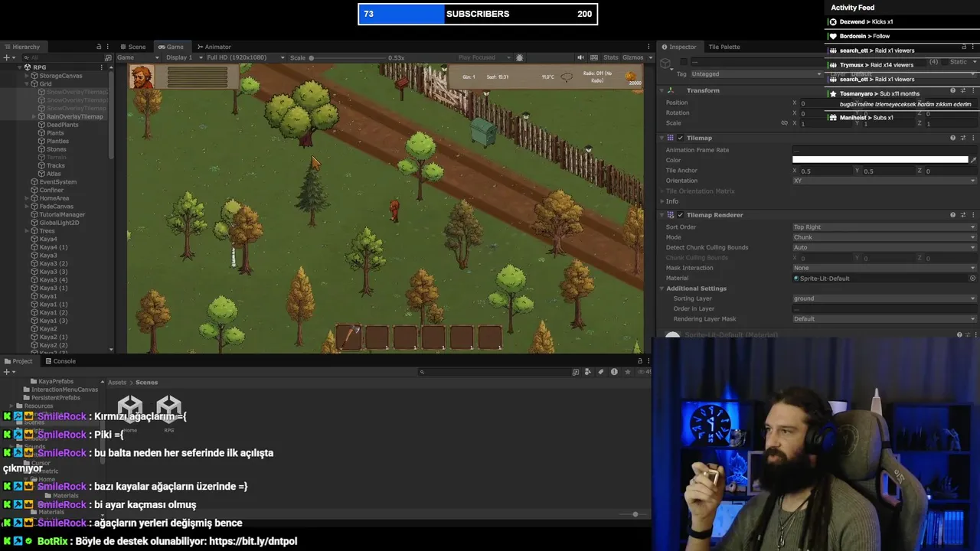Image resolution: width=980 pixels, height=551 pixels.
Task: Open the GameObject icon picker in Inspector
Action: pyautogui.click(x=667, y=63)
